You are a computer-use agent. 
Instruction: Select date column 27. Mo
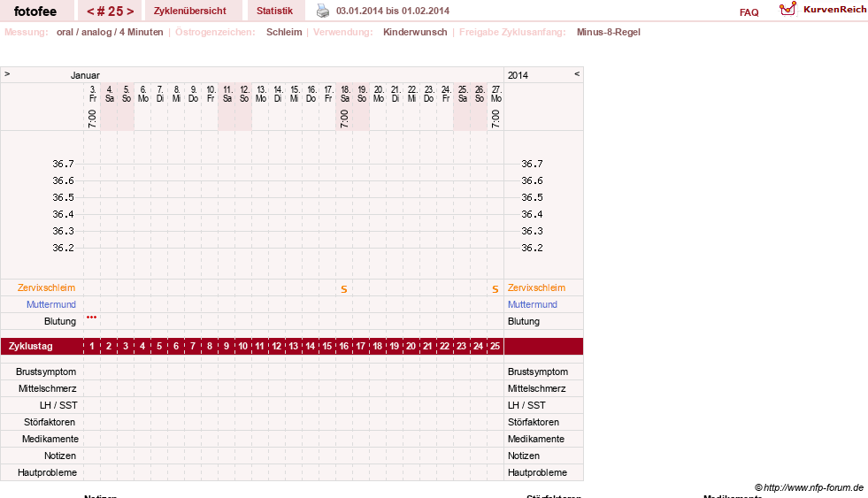pos(496,94)
